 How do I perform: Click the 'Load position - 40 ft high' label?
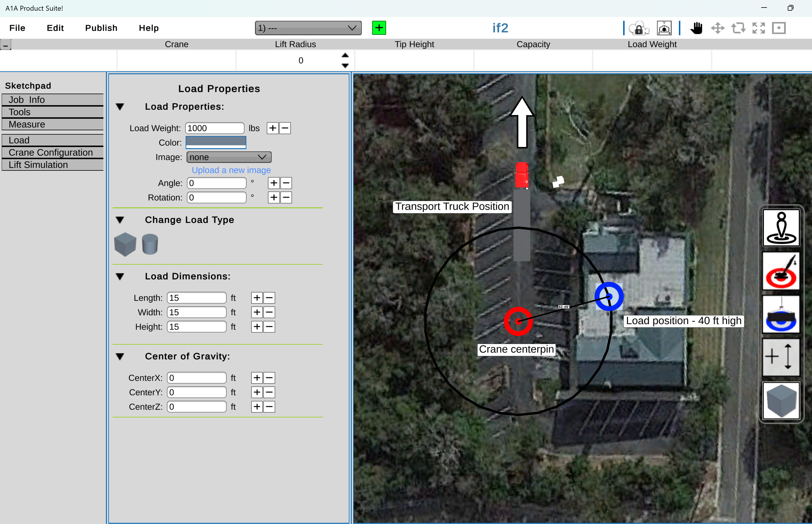point(684,321)
